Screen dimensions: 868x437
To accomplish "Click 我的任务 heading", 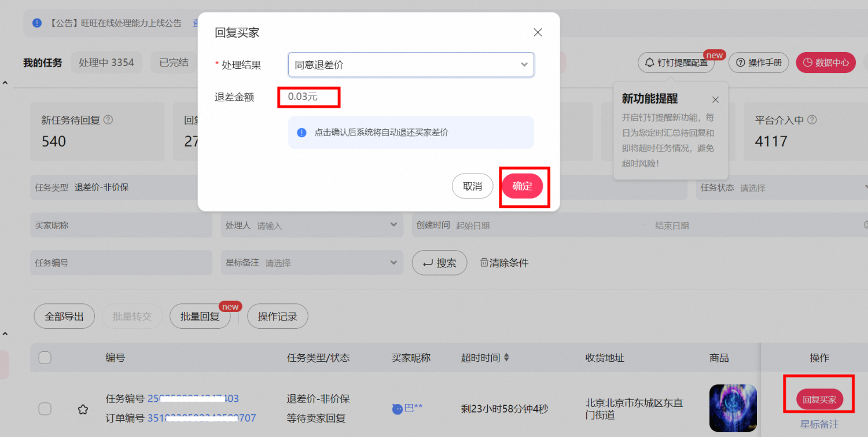I will click(43, 63).
